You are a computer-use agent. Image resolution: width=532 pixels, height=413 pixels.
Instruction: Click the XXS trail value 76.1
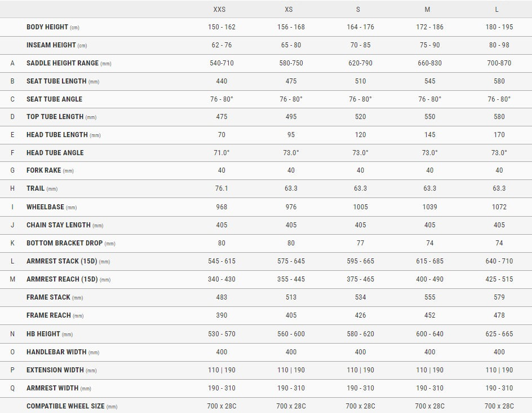click(221, 189)
